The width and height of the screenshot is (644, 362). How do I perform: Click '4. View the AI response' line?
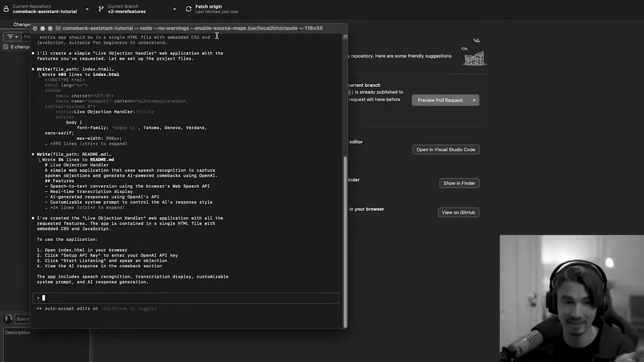99,266
